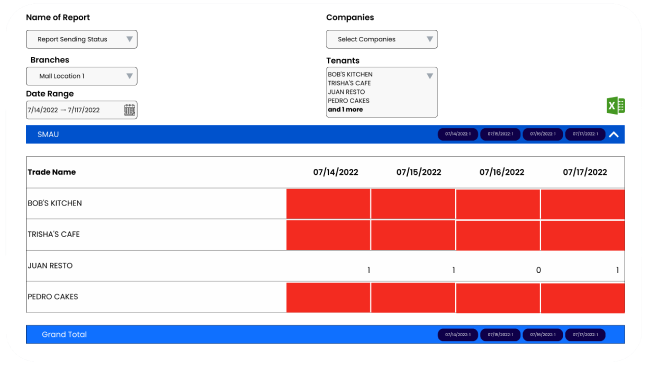
Task: Click the Trade Name column header
Action: click(52, 172)
